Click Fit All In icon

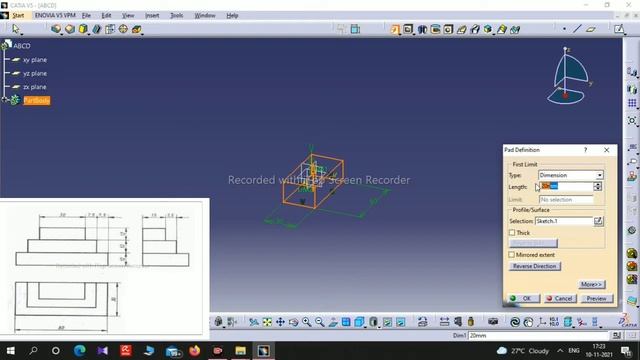tap(267, 322)
